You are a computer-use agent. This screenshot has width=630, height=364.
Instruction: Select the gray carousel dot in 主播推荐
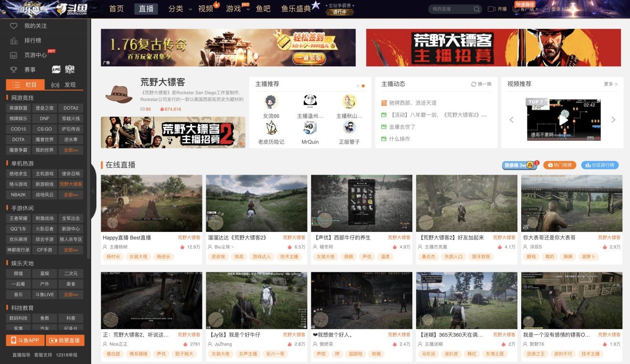(x=358, y=86)
